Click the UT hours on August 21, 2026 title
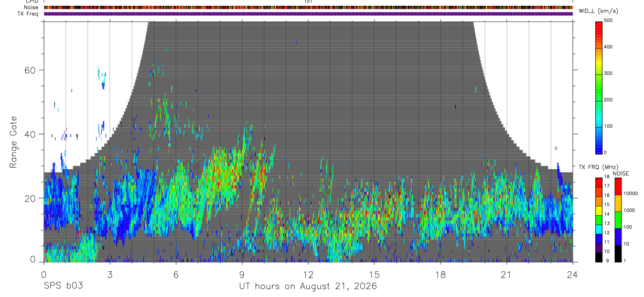 pos(308,286)
